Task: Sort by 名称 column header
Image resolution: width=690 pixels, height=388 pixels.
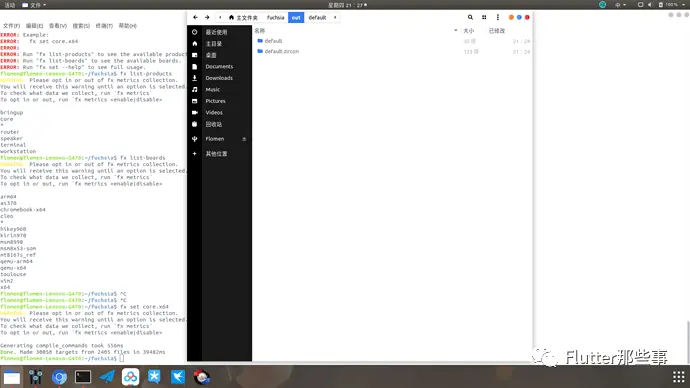Action: [260, 31]
